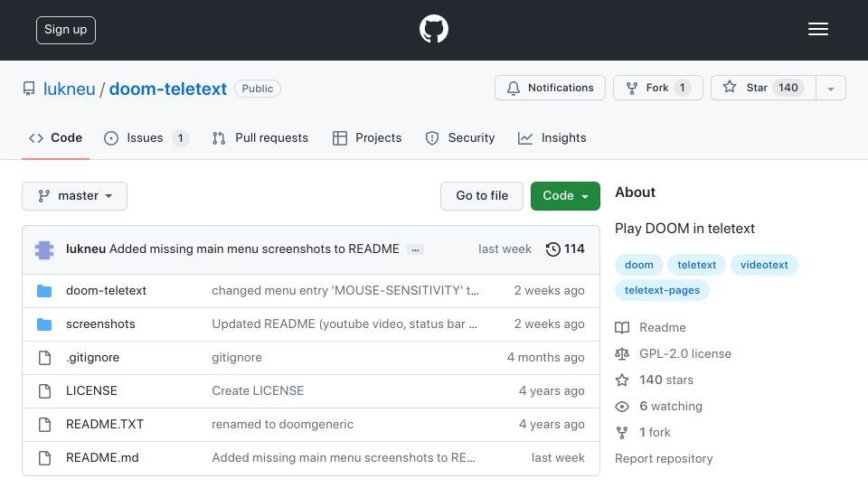The image size is (868, 488).
Task: View the 6 watching link
Action: pos(670,406)
